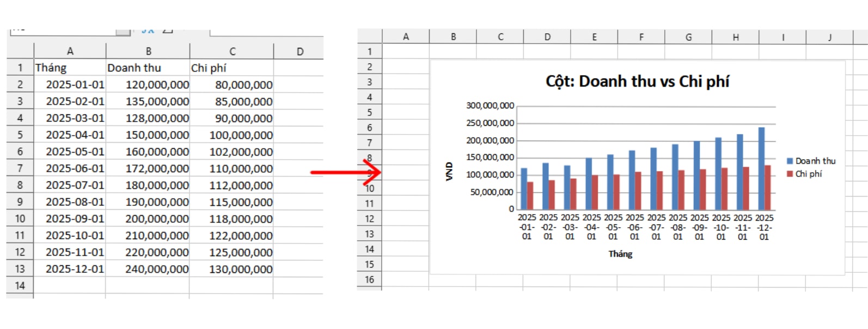Select cell containing 102,000,000

[x=231, y=151]
